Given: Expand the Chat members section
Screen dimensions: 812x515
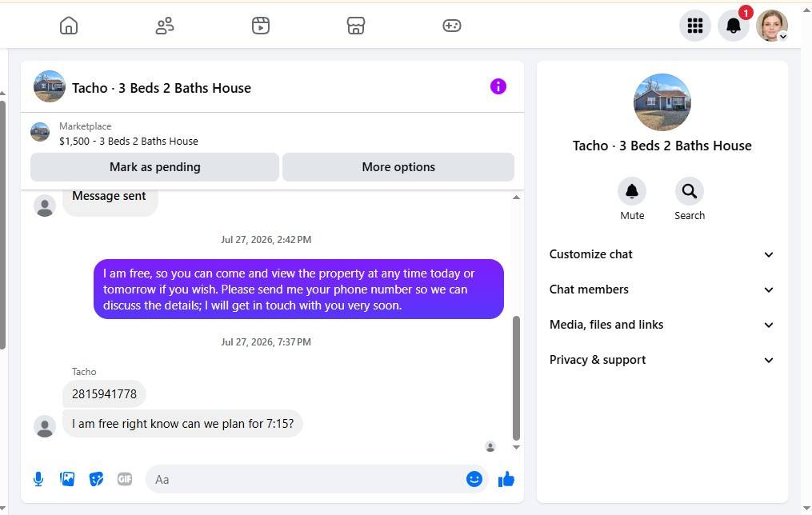Looking at the screenshot, I should 662,289.
